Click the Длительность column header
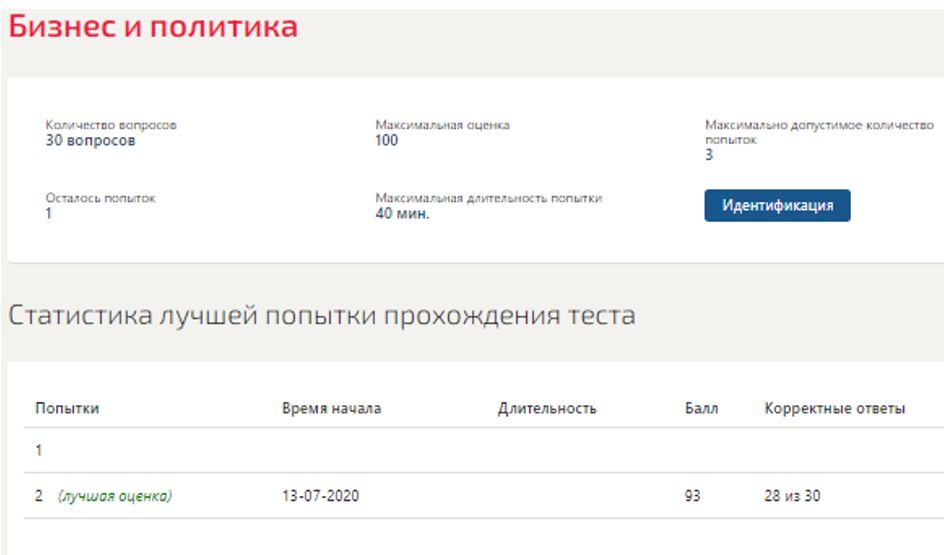Image resolution: width=944 pixels, height=555 pixels. (x=547, y=408)
